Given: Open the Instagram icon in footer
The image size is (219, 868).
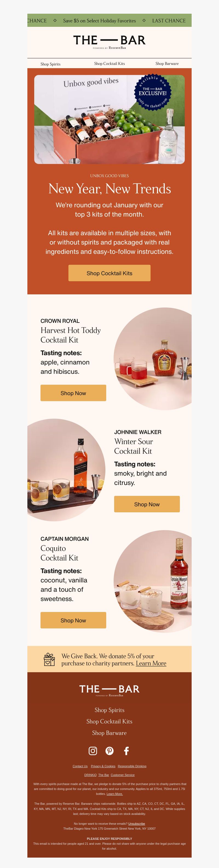Looking at the screenshot, I should pyautogui.click(x=93, y=751).
